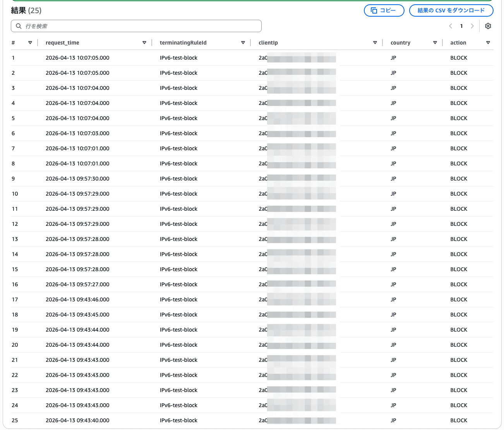Select timestamp 2026-04-13 09:43:46.000
This screenshot has height=430, width=504.
(77, 299)
